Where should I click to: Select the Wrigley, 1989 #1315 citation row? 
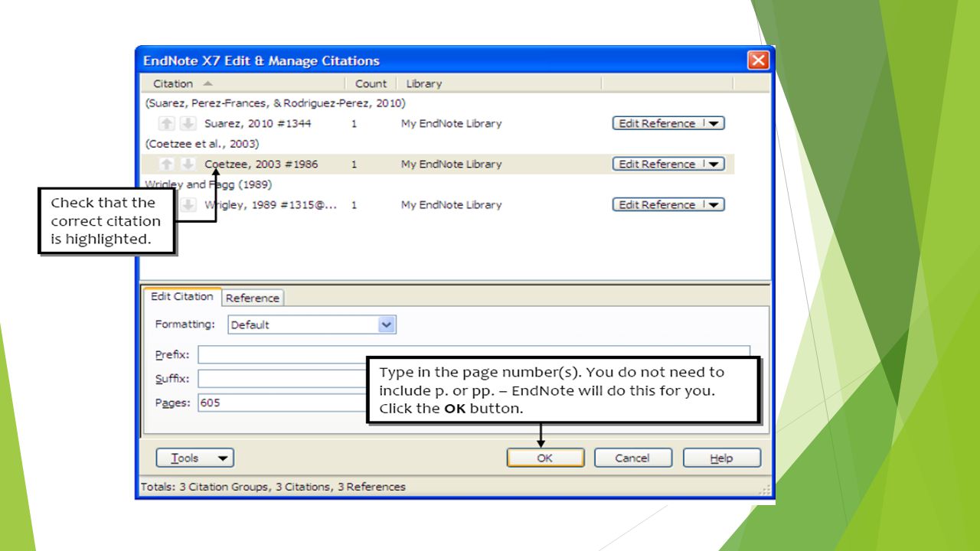click(x=437, y=204)
